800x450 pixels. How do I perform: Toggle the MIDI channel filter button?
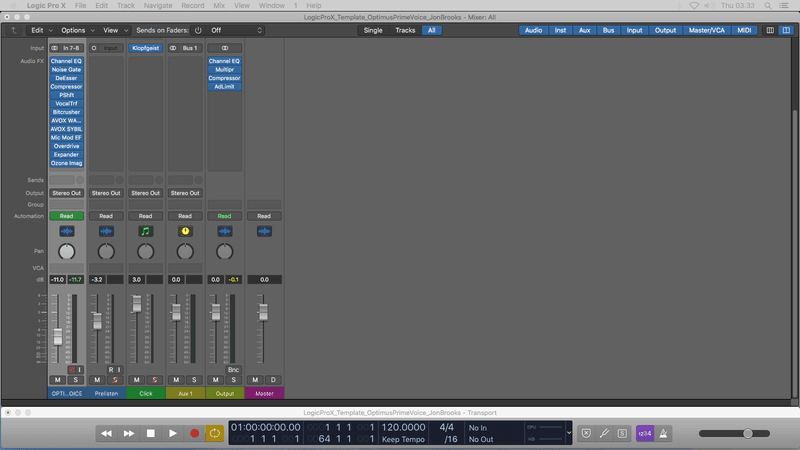[744, 30]
